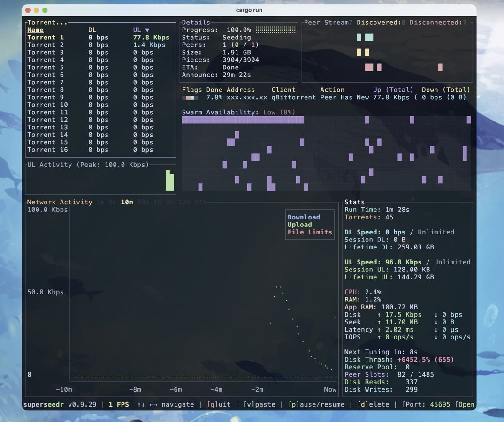This screenshot has width=504, height=422.
Task: Click the Peer Stream panel title
Action: click(x=326, y=23)
